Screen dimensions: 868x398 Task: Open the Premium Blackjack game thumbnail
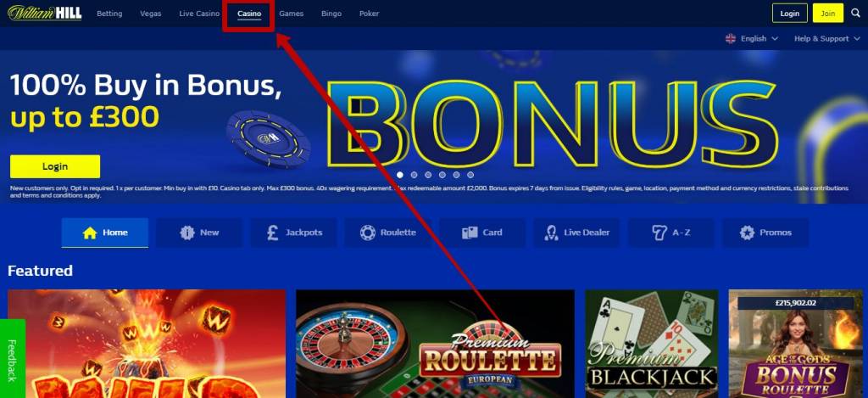(652, 344)
